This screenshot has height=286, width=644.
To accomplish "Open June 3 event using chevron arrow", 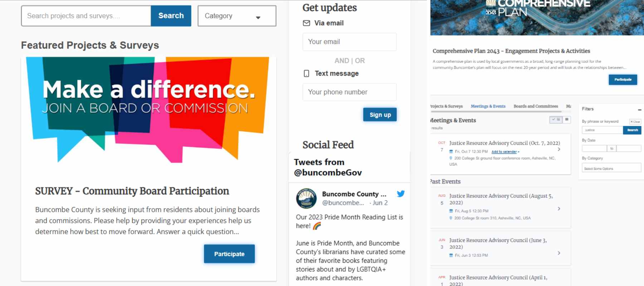I will pyautogui.click(x=559, y=253).
